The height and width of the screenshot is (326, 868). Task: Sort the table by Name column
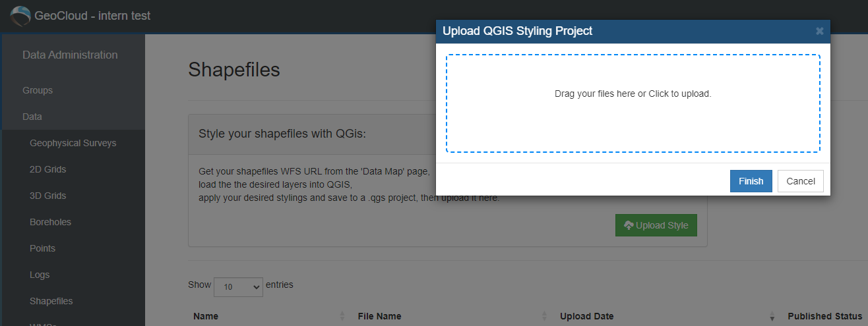tap(269, 316)
